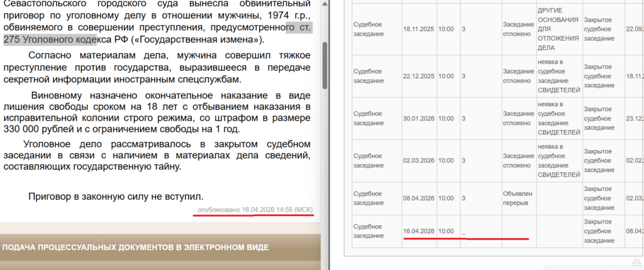Click the "Объявлен перерыв" result cell
Viewport: 644px width, 270px height.
(517, 197)
